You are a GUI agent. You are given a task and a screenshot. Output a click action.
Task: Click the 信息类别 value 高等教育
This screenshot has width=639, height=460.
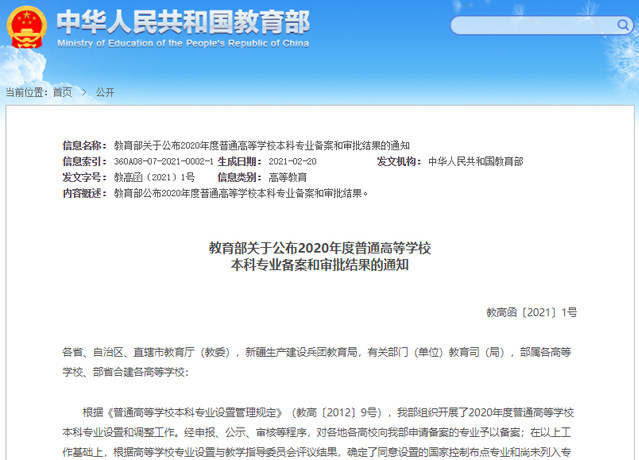(x=288, y=177)
